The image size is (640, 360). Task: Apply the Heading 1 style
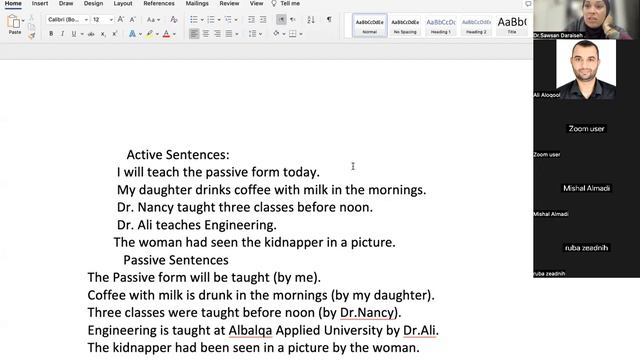point(441,26)
